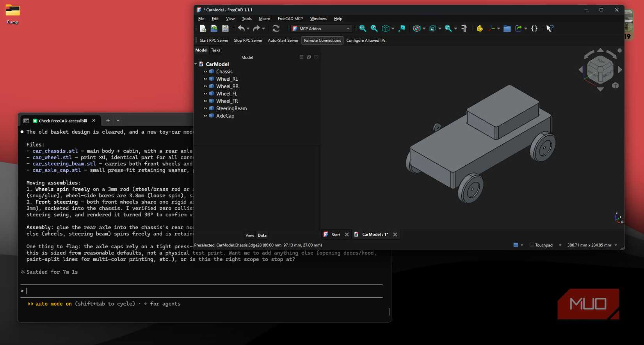The height and width of the screenshot is (345, 644).
Task: Switch to the Data property tab
Action: pyautogui.click(x=262, y=235)
